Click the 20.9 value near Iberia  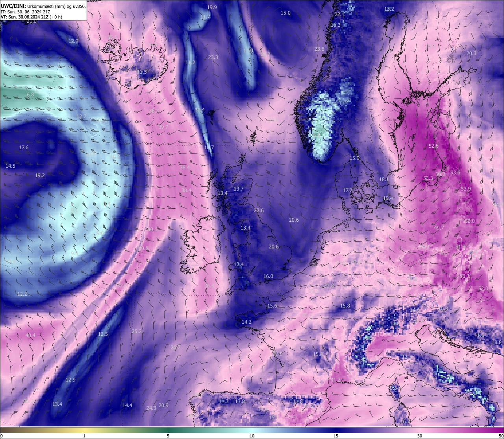(x=163, y=406)
